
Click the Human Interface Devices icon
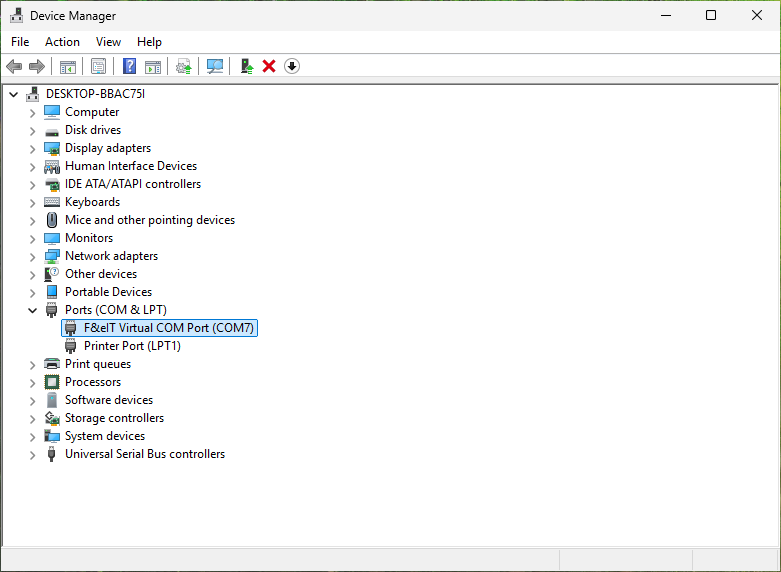pyautogui.click(x=52, y=166)
